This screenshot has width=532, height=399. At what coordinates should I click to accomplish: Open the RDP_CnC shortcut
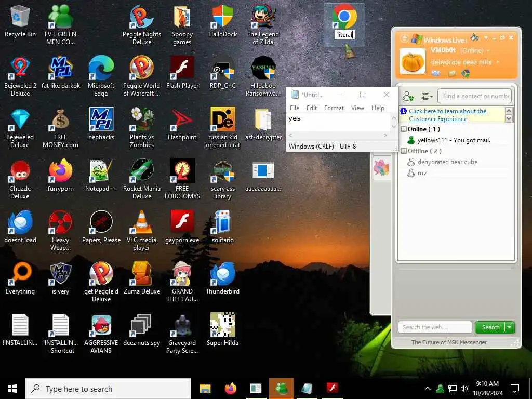click(222, 73)
